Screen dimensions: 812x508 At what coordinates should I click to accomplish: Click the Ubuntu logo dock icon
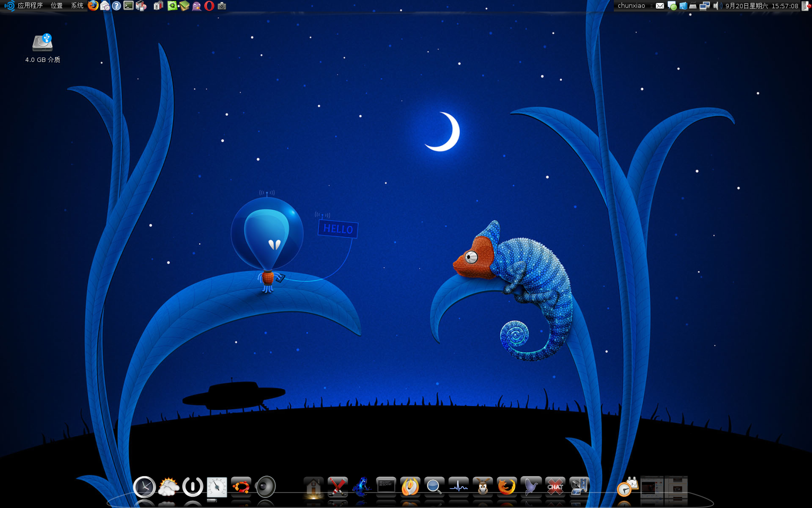241,487
